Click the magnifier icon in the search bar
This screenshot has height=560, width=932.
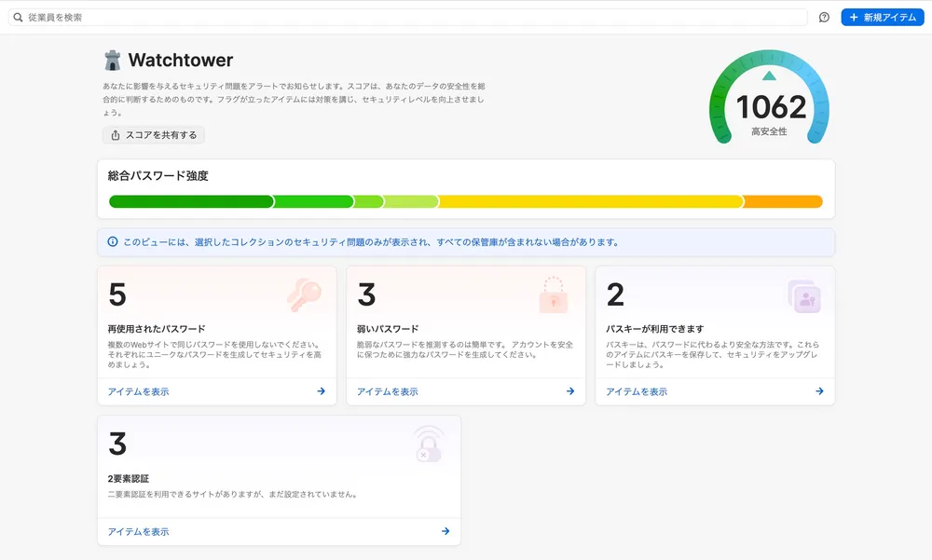tap(17, 16)
